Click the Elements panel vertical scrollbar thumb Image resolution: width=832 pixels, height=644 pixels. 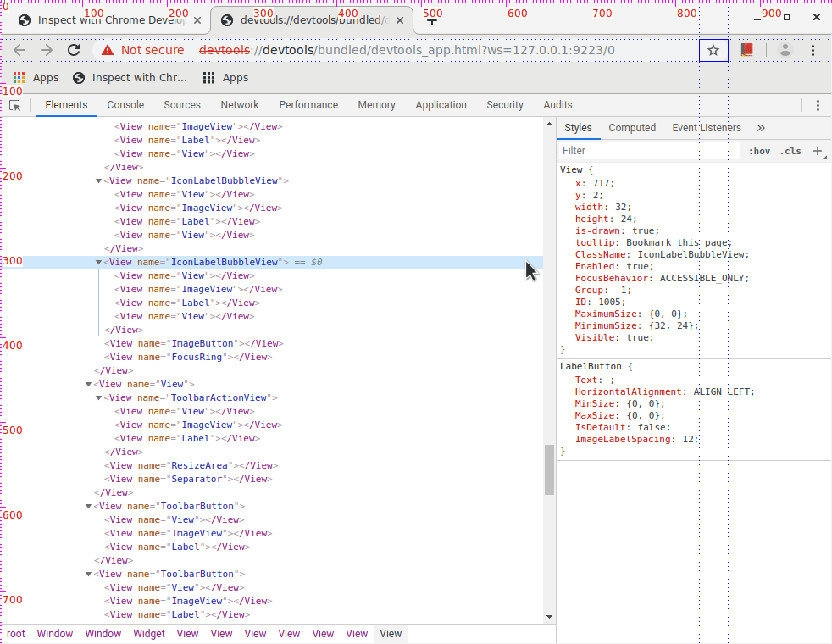pos(549,469)
